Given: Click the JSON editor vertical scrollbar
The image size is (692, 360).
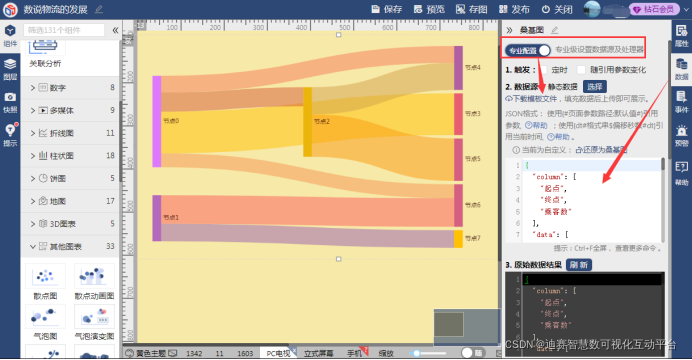Looking at the screenshot, I should 662,200.
